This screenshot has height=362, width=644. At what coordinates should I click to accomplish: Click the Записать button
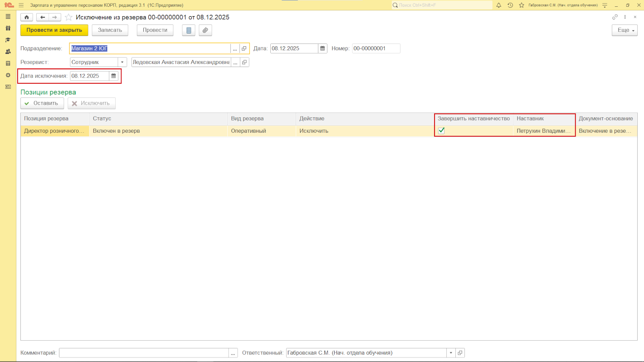pyautogui.click(x=110, y=30)
